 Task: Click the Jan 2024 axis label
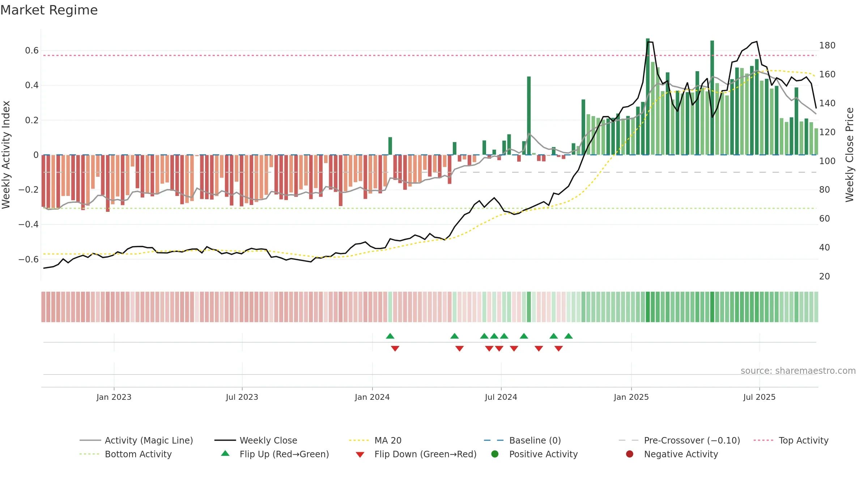[x=372, y=397]
